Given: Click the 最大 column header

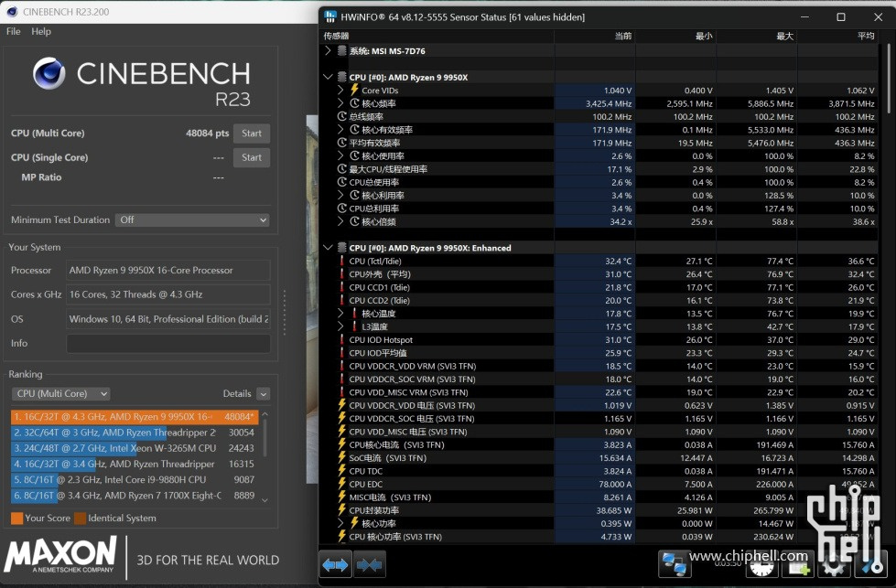Looking at the screenshot, I should tap(757, 36).
